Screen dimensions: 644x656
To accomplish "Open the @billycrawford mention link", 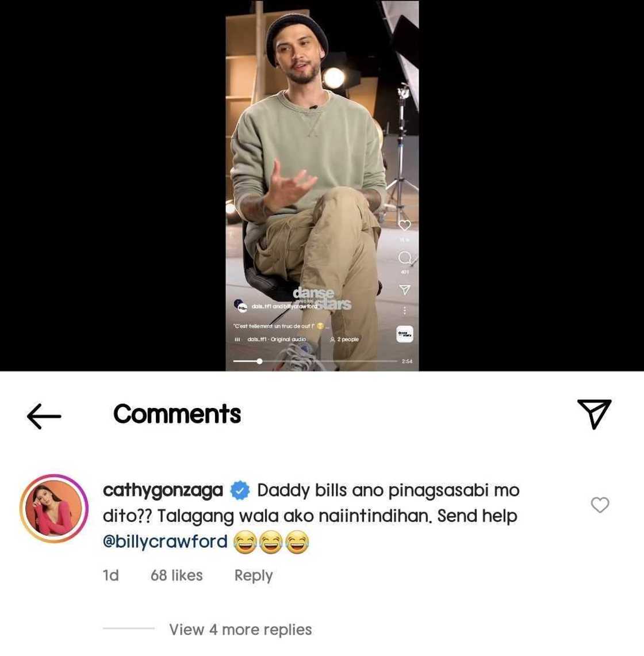I will pyautogui.click(x=164, y=541).
